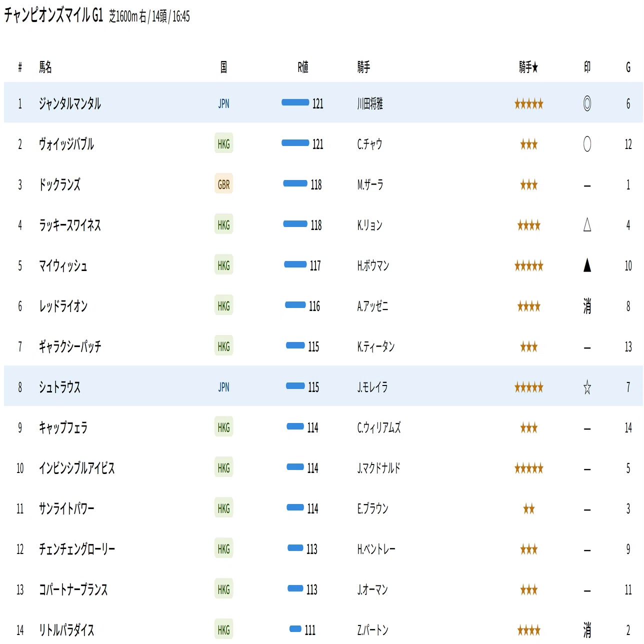Click the 印 column header
Image resolution: width=644 pixels, height=644 pixels.
pyautogui.click(x=587, y=67)
